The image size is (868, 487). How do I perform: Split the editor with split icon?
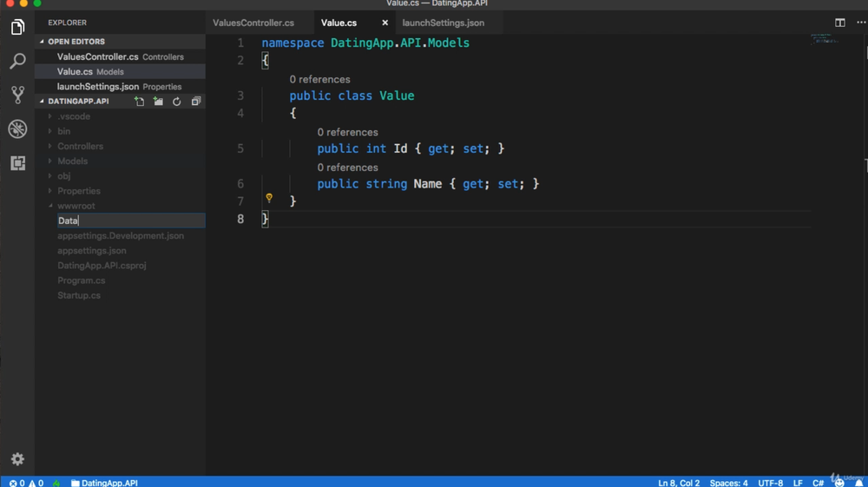(839, 23)
